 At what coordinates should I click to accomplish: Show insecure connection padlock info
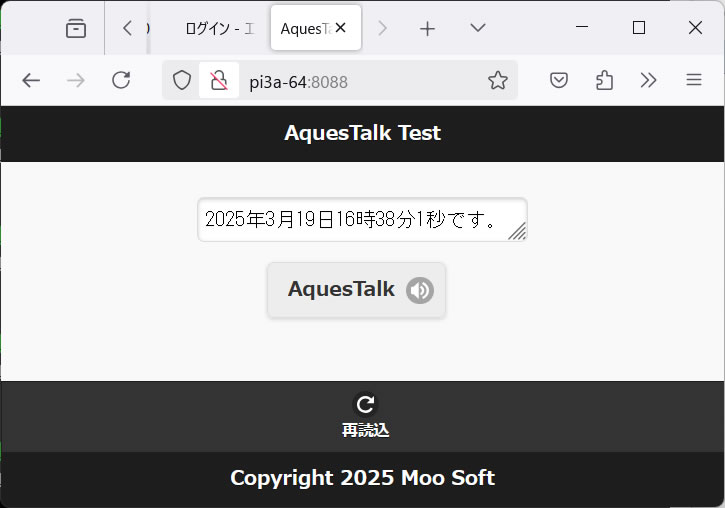tap(219, 80)
